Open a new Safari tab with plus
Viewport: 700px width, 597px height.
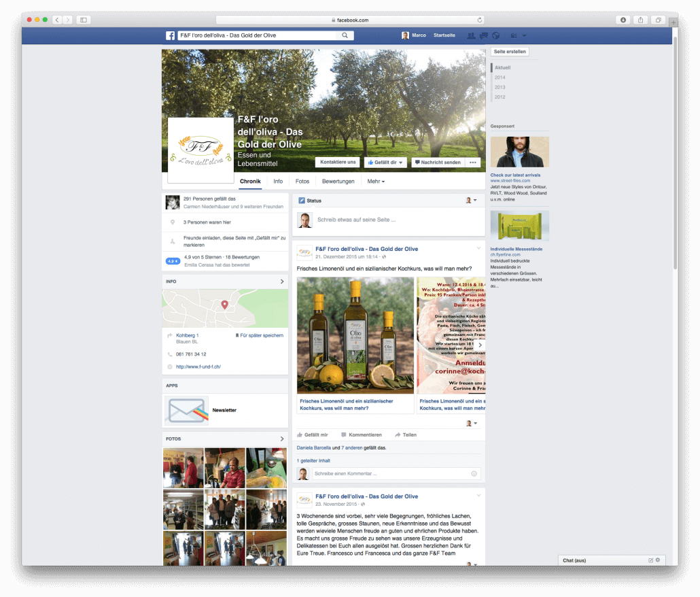[x=673, y=22]
